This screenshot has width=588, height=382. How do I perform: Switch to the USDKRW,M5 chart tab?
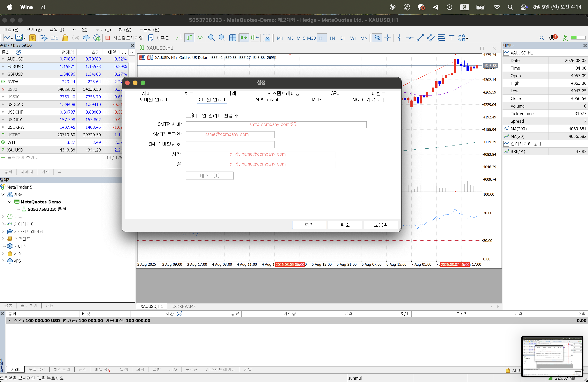point(184,307)
